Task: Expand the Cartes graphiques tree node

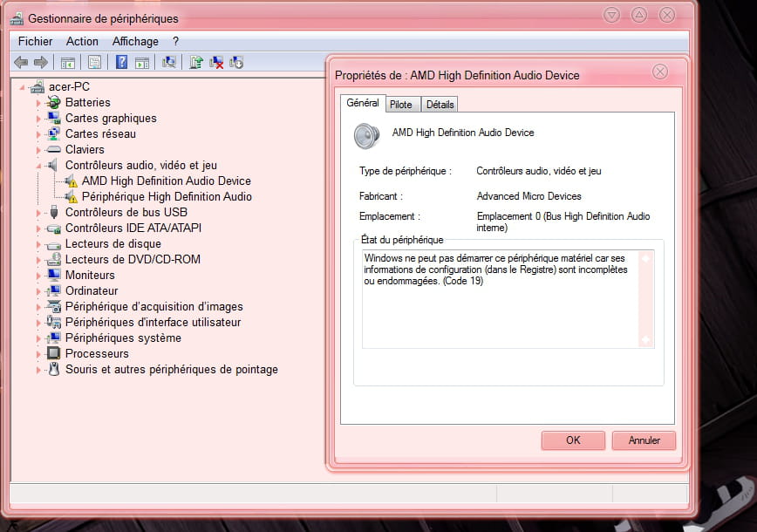Action: (38, 119)
